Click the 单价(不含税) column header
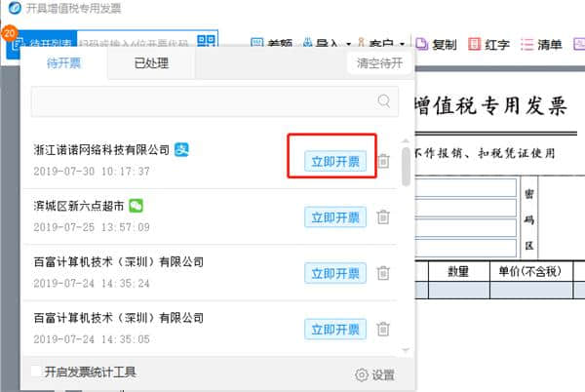The image size is (585, 392). (530, 271)
